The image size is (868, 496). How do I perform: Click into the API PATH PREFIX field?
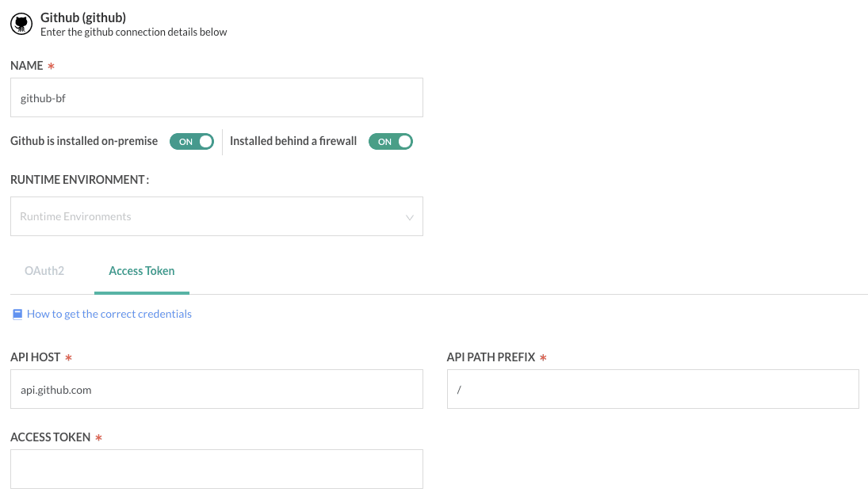pyautogui.click(x=652, y=389)
